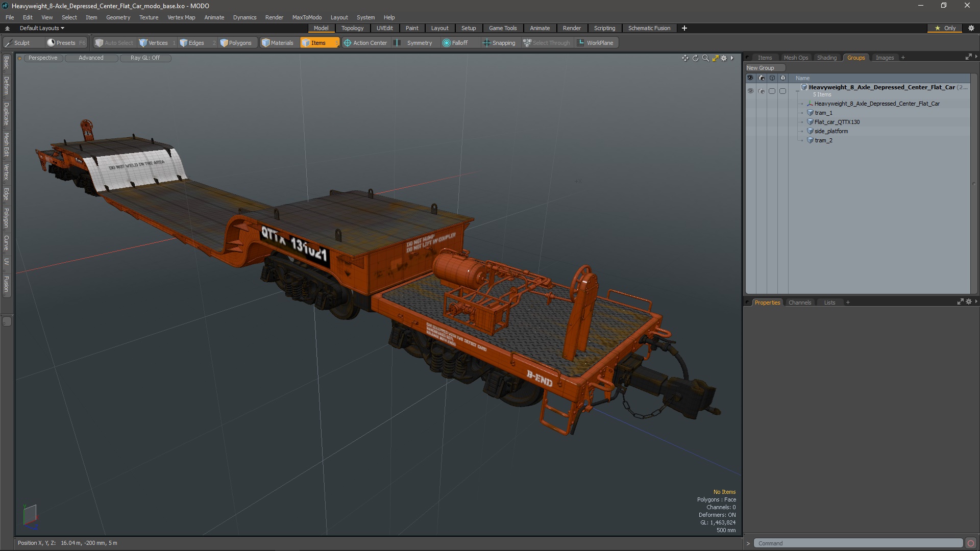Click side_platform mesh cube icon

click(x=810, y=131)
